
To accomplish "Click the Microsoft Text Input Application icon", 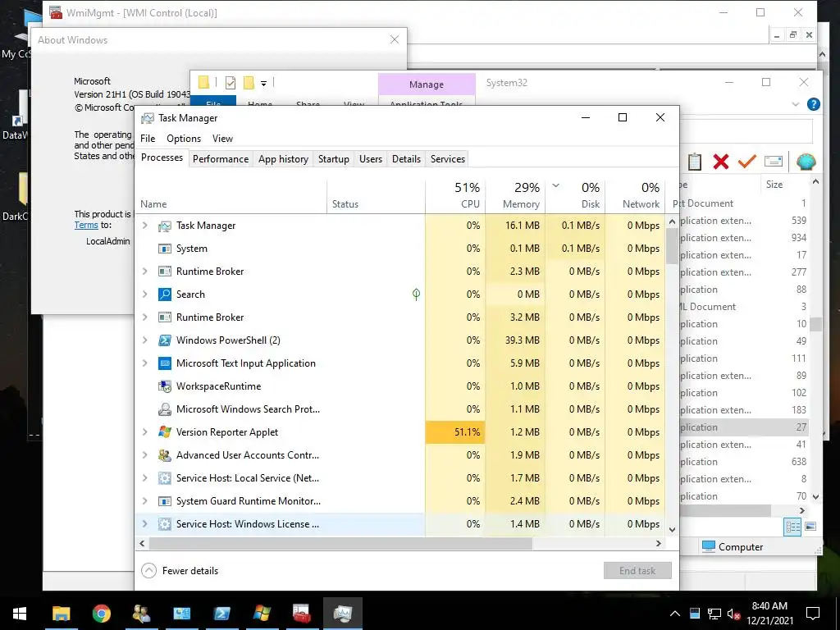I will 164,363.
